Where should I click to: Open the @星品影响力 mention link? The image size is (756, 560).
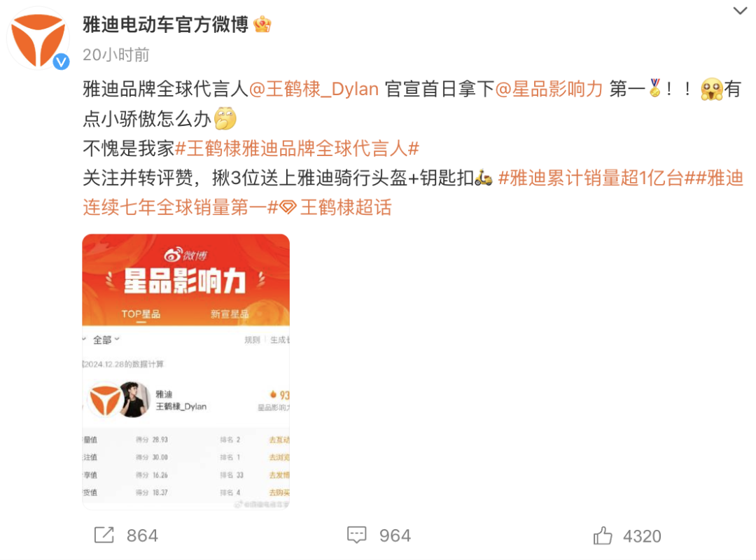(549, 89)
